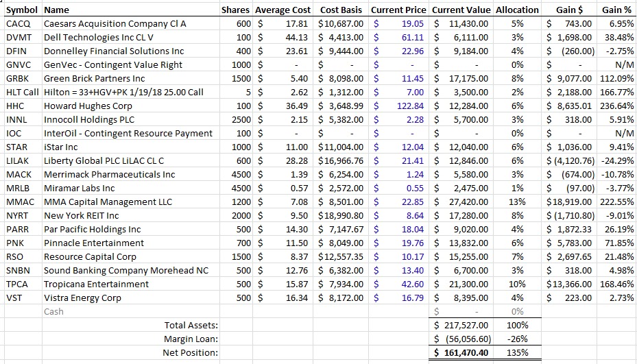Select TPCA allocation 10% cell

click(x=517, y=284)
